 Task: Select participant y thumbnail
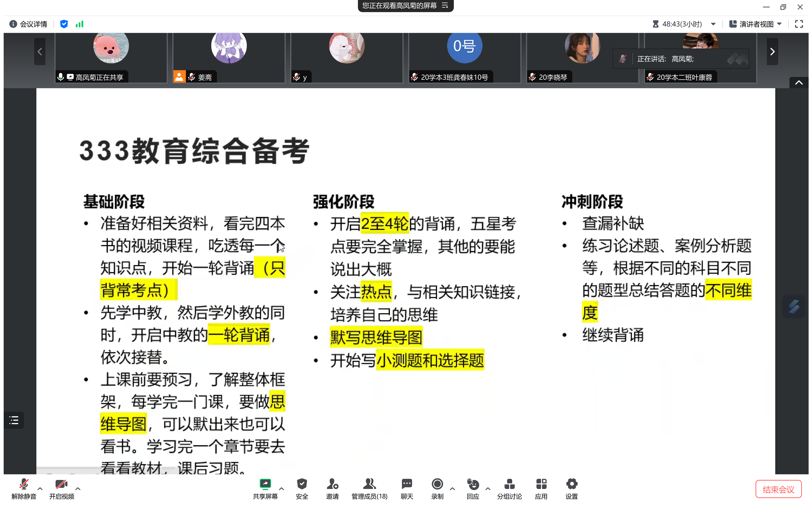pyautogui.click(x=347, y=58)
